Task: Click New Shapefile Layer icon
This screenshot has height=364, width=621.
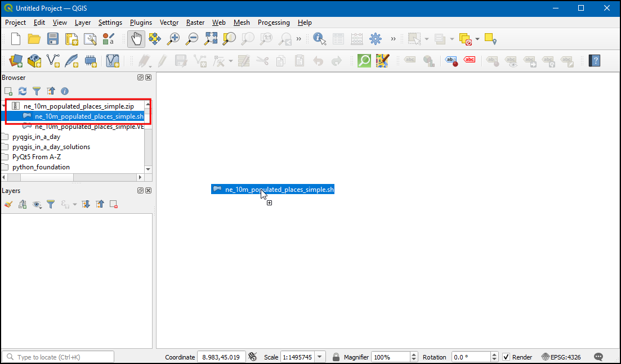Action: coord(53,60)
